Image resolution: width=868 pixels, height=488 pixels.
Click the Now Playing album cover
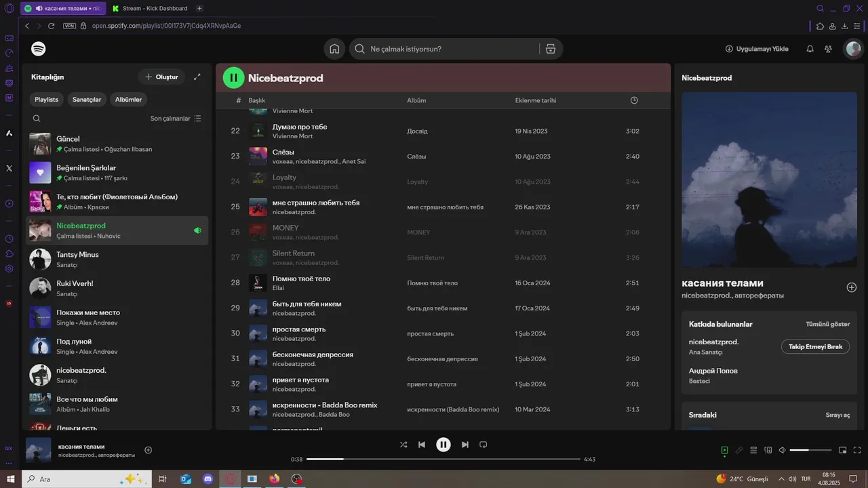click(x=769, y=180)
